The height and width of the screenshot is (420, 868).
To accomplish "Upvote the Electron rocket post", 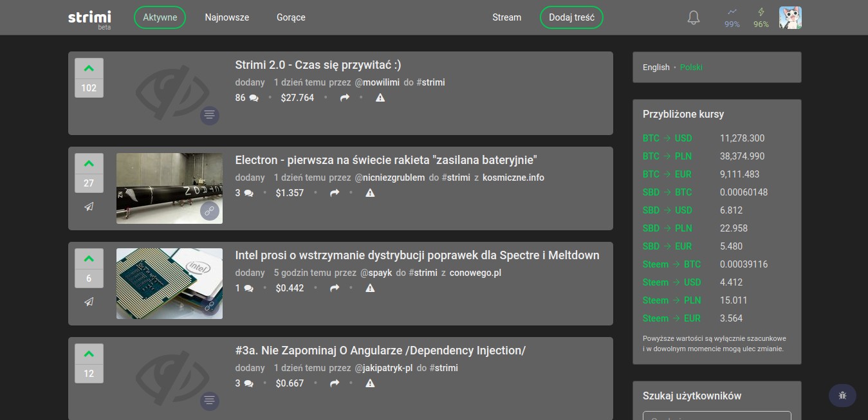I will click(89, 163).
